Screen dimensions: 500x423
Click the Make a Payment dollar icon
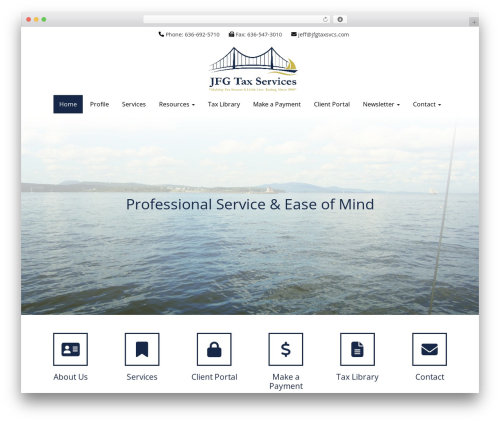click(286, 349)
